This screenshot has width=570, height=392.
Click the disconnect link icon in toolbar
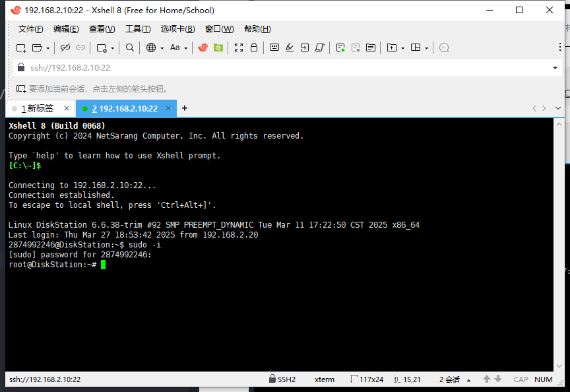(x=80, y=48)
